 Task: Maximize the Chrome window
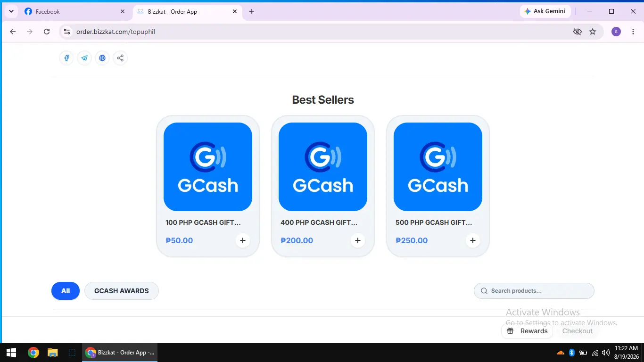(611, 11)
